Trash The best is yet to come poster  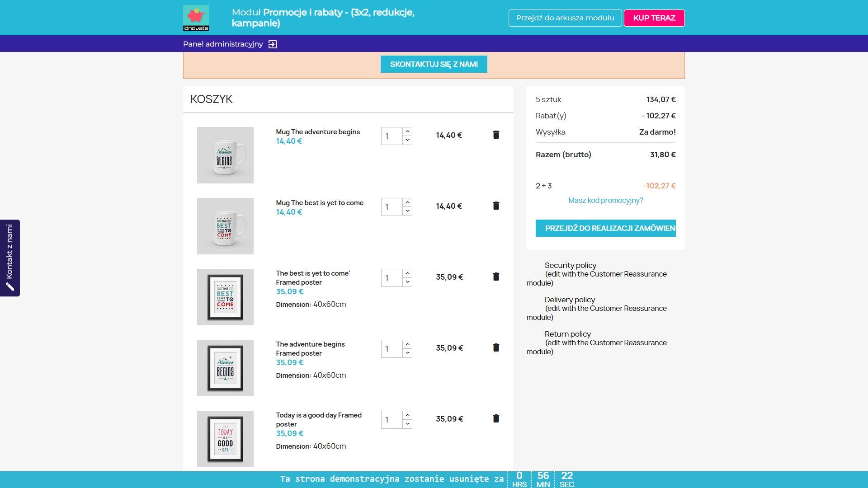point(496,277)
